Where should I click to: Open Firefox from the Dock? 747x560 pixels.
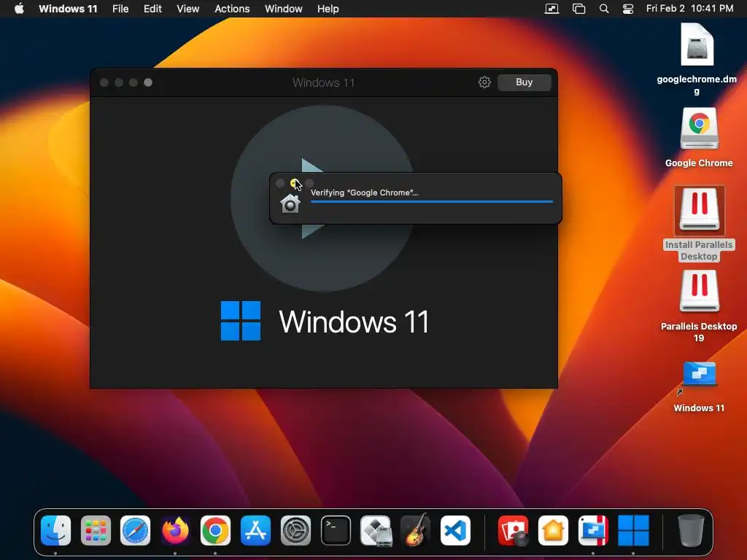click(175, 531)
